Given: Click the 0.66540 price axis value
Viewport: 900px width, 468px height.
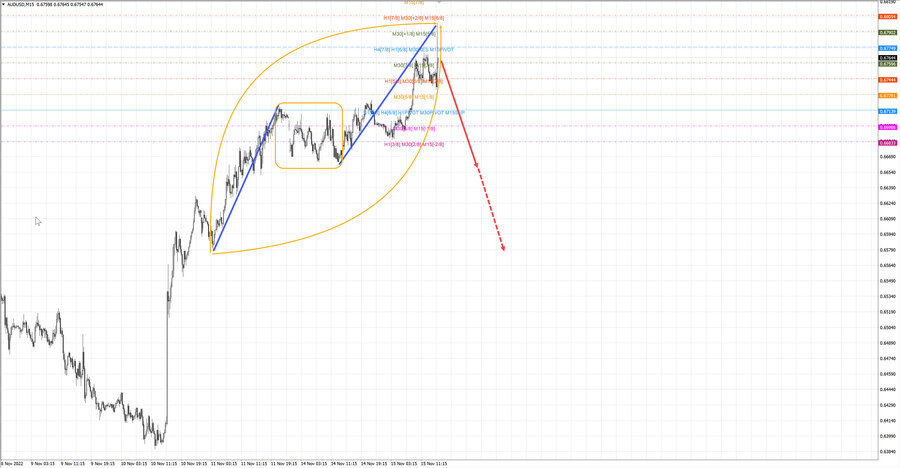Looking at the screenshot, I should (887, 172).
